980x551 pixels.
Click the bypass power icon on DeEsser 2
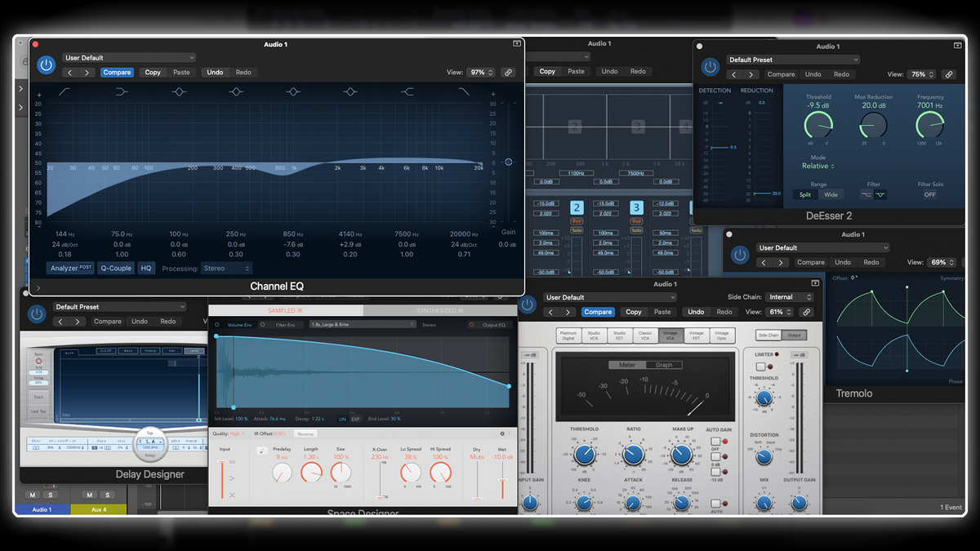pos(710,67)
